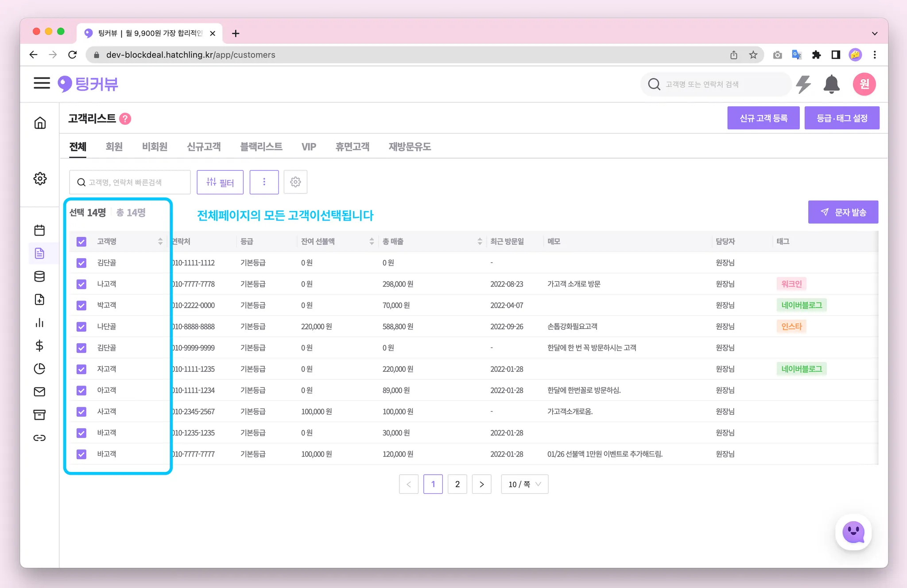The height and width of the screenshot is (588, 907).
Task: Open the 10 / 쪽 page size dropdown
Action: (524, 484)
